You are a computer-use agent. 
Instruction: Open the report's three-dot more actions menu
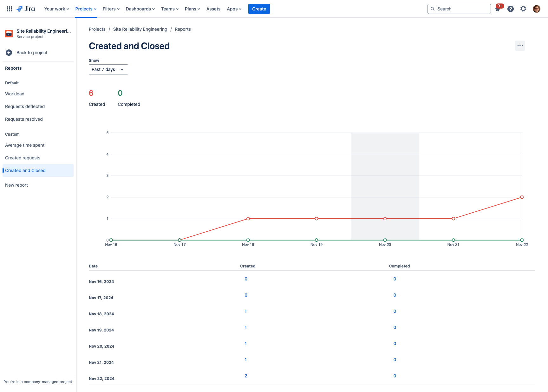point(520,46)
